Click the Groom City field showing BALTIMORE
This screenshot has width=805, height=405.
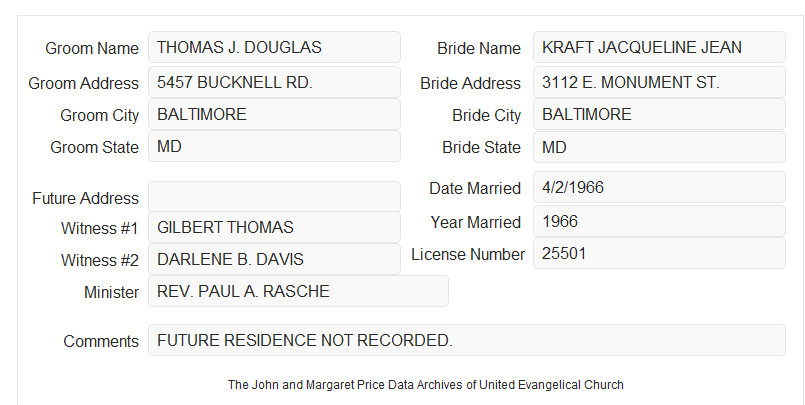(x=274, y=114)
